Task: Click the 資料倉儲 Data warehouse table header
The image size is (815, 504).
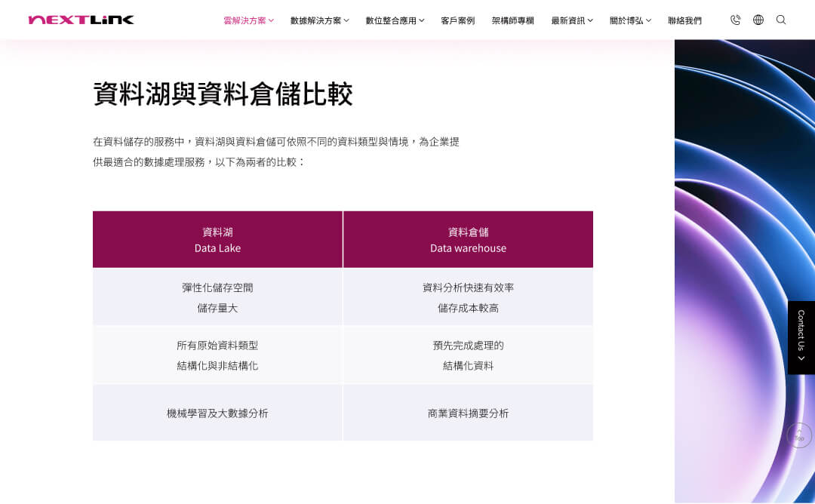Action: point(468,239)
